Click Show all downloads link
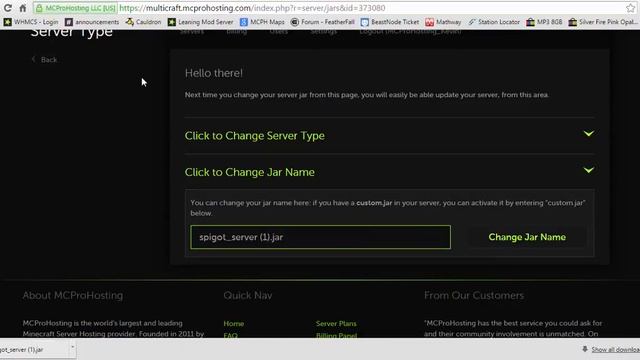This screenshot has width=640, height=360. (616, 350)
